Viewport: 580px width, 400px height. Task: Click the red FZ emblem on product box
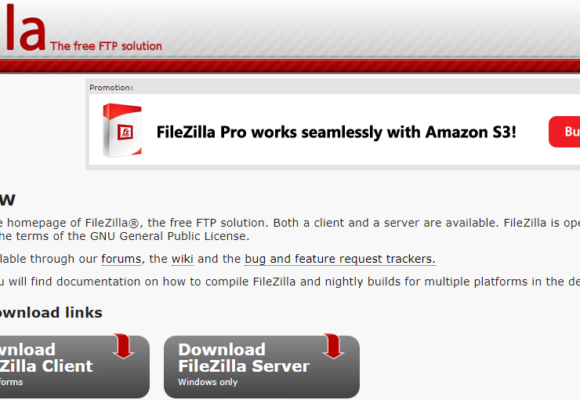tap(125, 132)
